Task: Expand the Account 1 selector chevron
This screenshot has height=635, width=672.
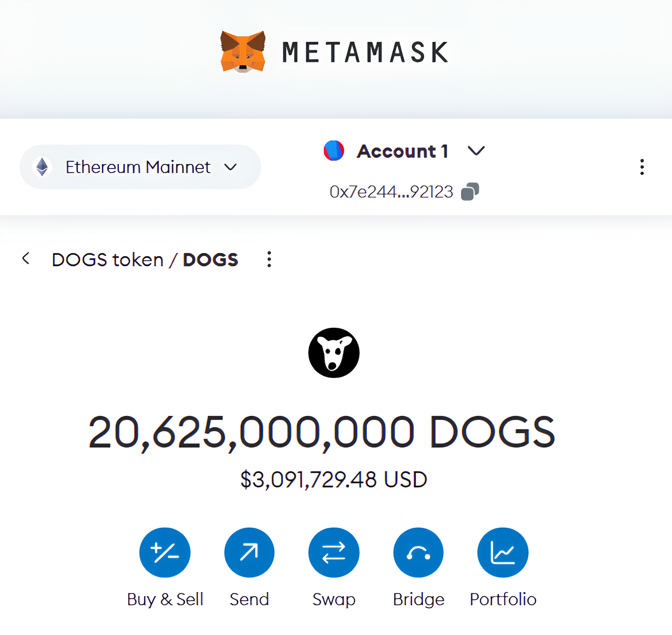Action: pos(476,151)
